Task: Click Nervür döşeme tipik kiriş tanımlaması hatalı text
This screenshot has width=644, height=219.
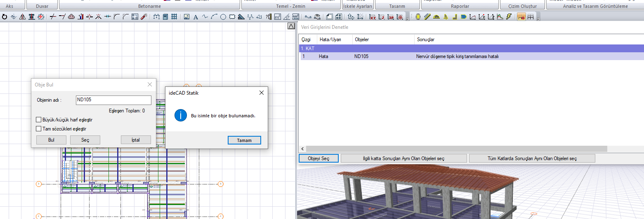Action: click(x=458, y=56)
